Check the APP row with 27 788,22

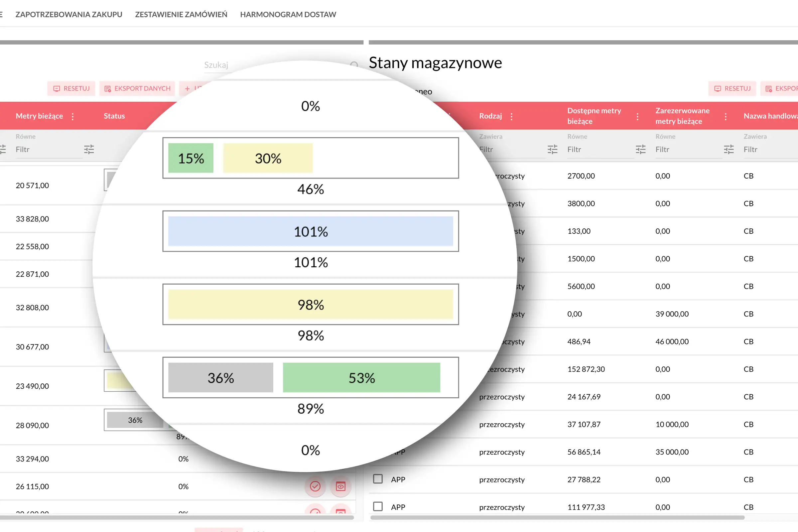click(x=378, y=479)
